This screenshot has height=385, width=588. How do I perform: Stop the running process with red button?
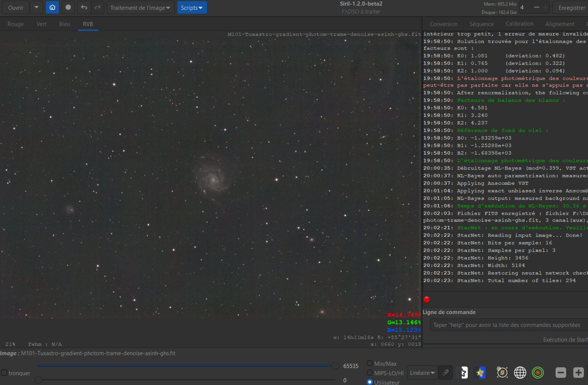click(427, 299)
